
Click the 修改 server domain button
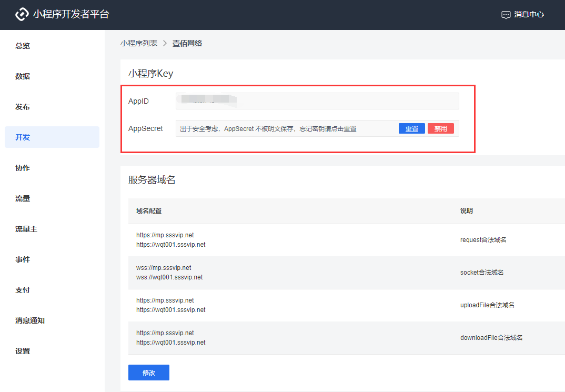point(149,373)
